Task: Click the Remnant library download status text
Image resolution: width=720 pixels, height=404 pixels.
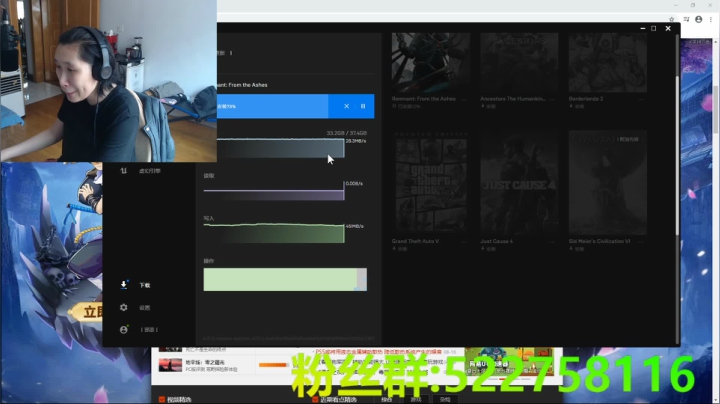Action: [x=406, y=106]
